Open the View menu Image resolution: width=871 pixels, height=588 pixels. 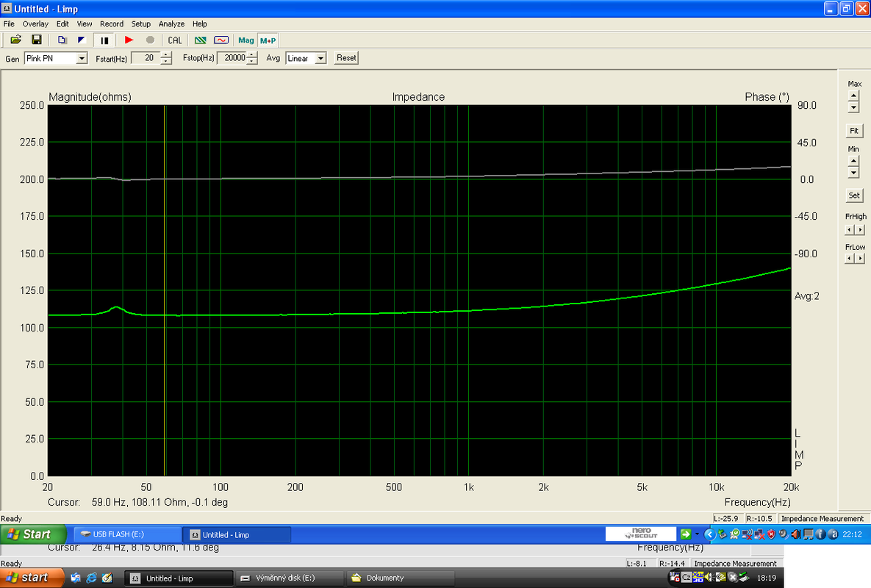click(85, 24)
